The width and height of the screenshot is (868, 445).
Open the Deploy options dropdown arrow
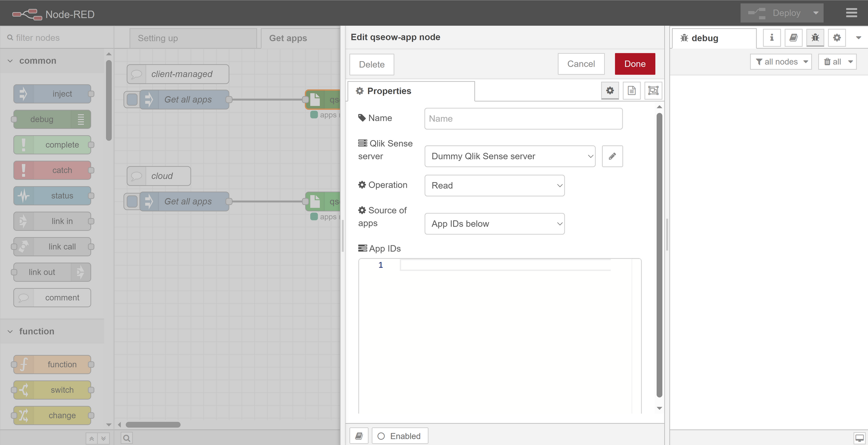pyautogui.click(x=816, y=13)
